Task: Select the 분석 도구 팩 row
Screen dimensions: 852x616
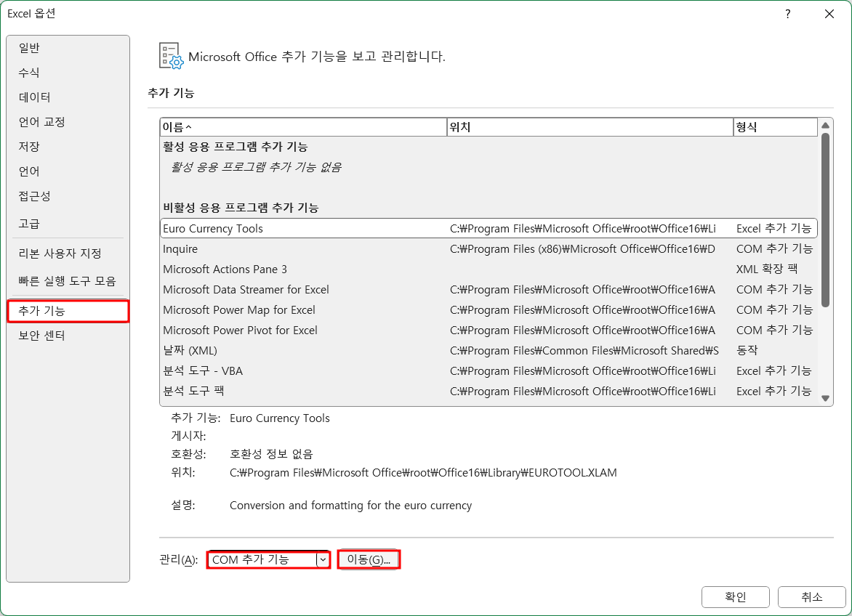Action: [x=489, y=392]
